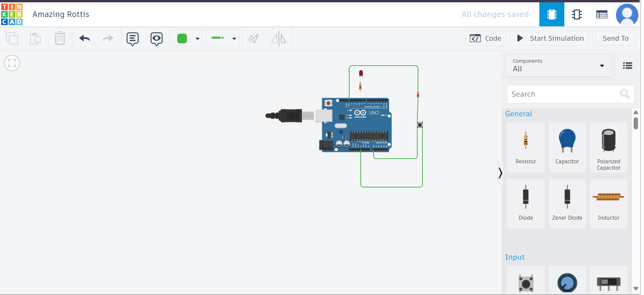
Task: Click the Amazing Rottis project name
Action: pos(61,14)
